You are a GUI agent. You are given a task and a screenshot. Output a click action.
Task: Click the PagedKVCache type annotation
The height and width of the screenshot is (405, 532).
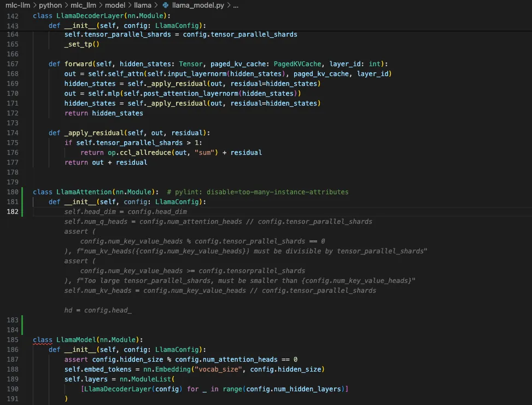pyautogui.click(x=297, y=64)
